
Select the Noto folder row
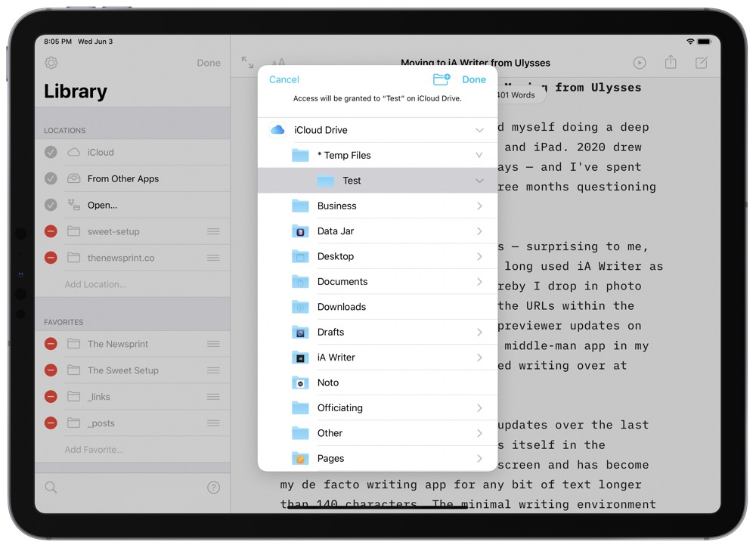377,382
